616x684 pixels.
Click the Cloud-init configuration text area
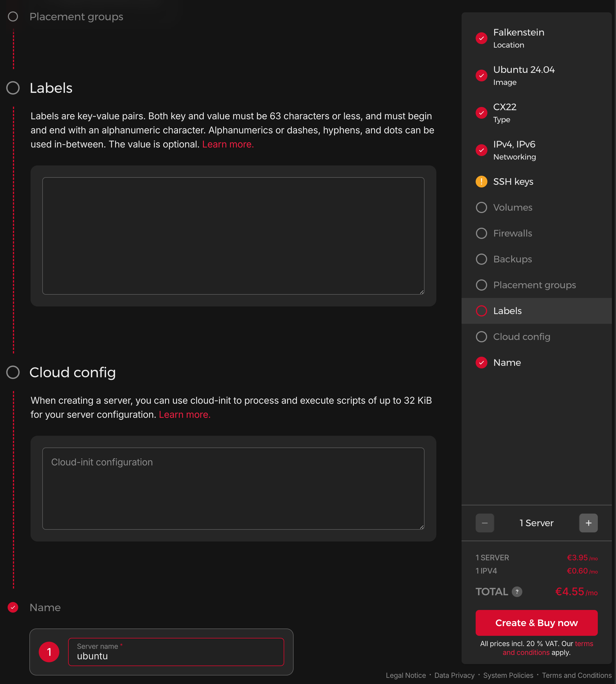(233, 488)
